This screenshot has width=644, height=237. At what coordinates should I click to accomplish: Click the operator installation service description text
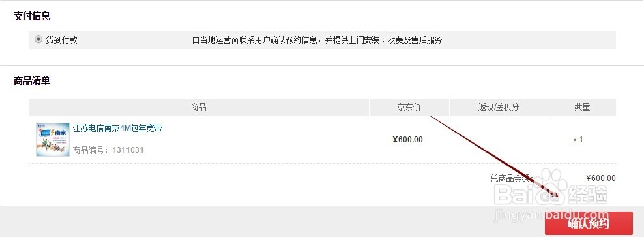317,40
